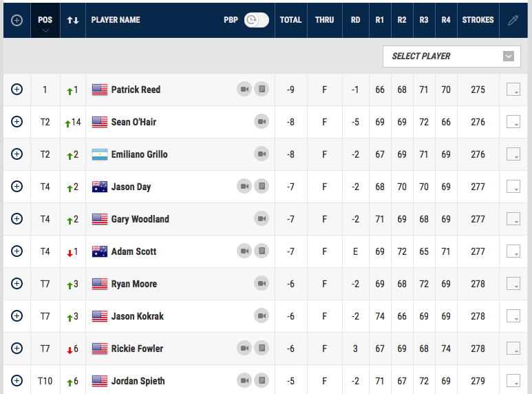Toggle the PBP switch in header
The height and width of the screenshot is (394, 532).
coord(256,20)
